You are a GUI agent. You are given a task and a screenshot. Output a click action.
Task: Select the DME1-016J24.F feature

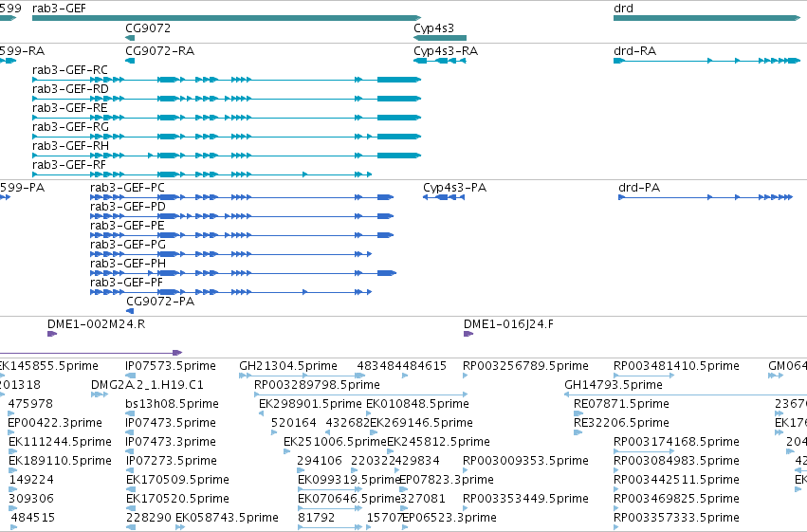click(508, 324)
